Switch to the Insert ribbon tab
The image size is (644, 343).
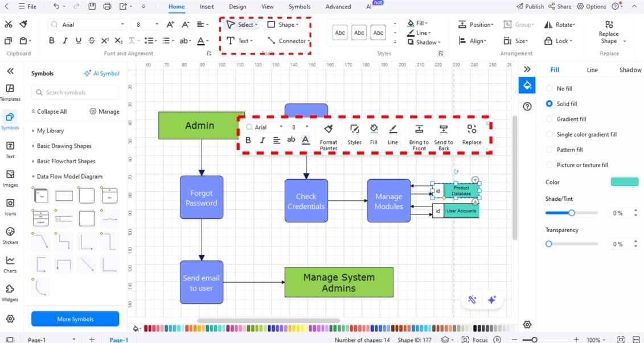207,7
